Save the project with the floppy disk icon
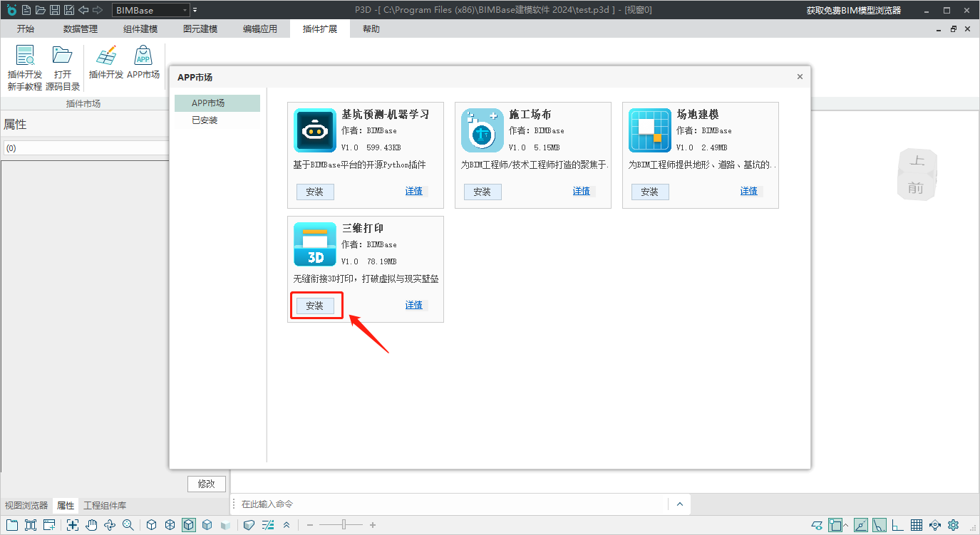 tap(54, 10)
